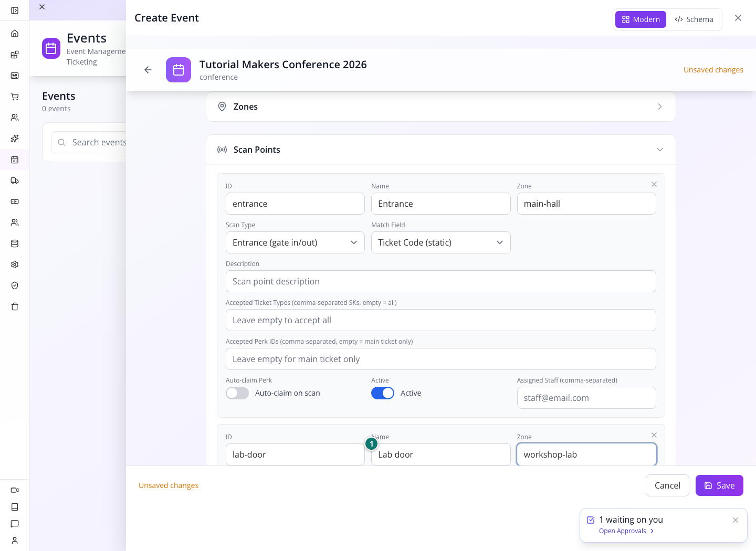Go to the Home icon in sidebar
Screen dimensions: 756x551
tap(15, 34)
